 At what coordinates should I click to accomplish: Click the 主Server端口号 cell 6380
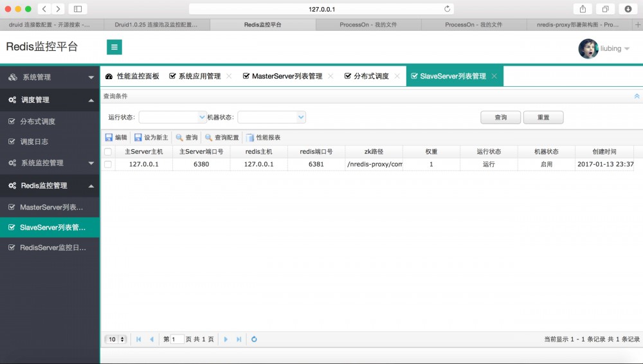pos(201,164)
